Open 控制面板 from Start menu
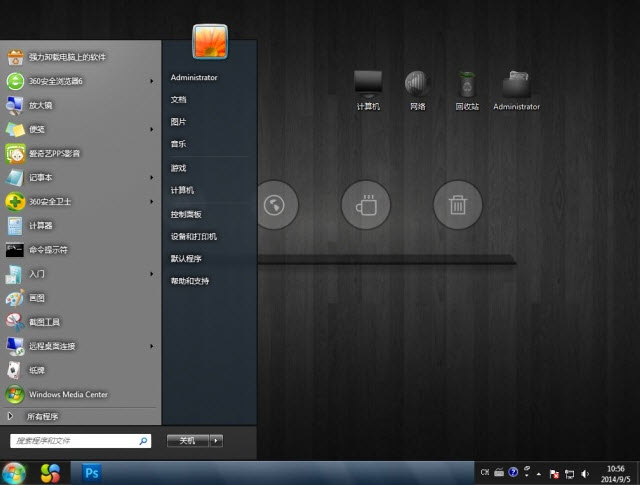Image resolution: width=640 pixels, height=485 pixels. (186, 214)
